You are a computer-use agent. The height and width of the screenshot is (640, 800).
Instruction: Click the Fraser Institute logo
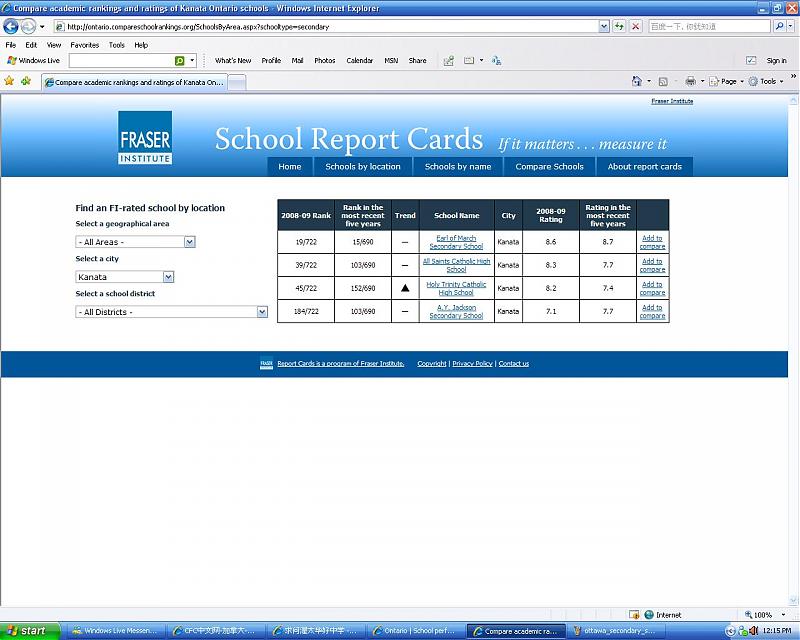(x=146, y=137)
